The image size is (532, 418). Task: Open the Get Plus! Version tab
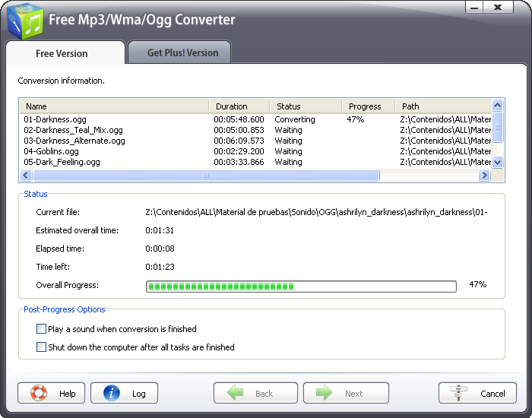coord(180,52)
